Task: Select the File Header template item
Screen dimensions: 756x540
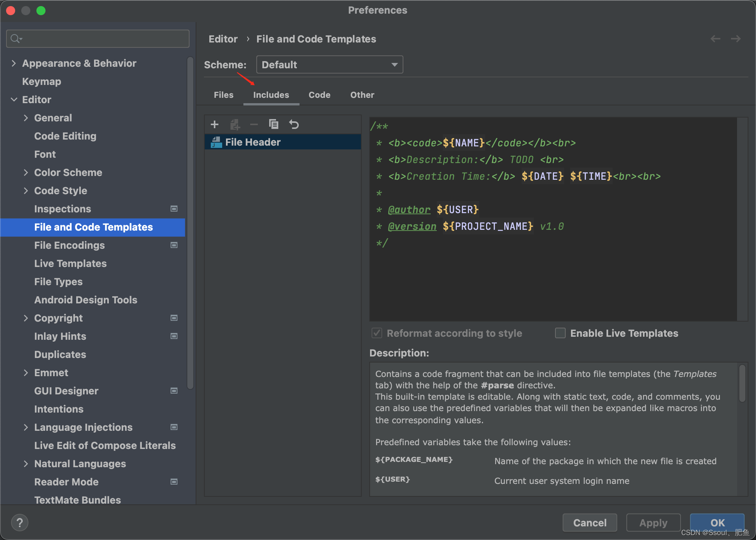Action: [253, 142]
